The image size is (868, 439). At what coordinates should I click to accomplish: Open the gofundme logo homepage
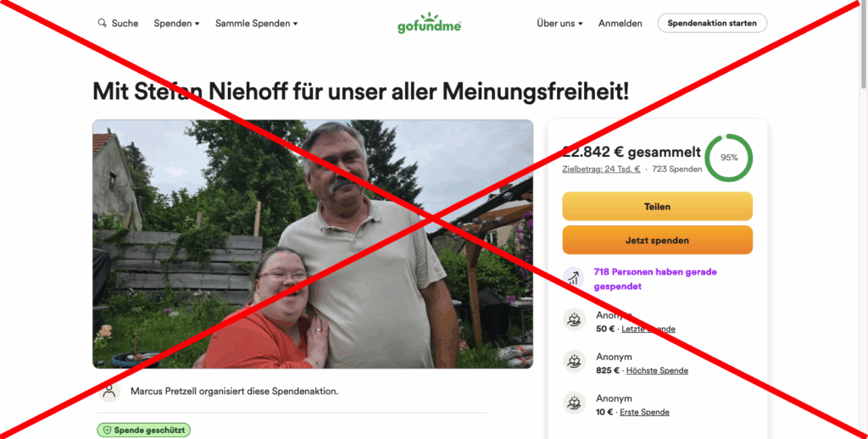pos(429,23)
